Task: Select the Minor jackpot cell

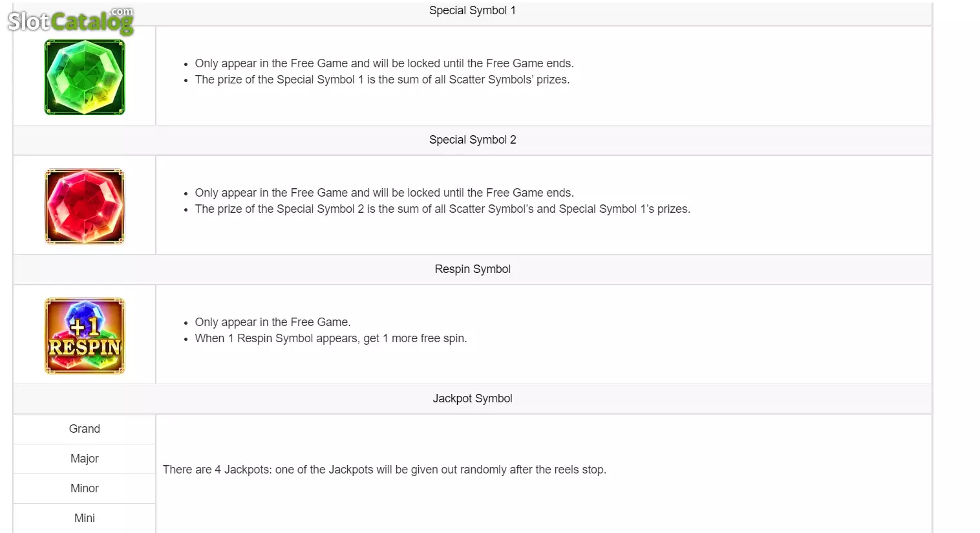Action: [x=85, y=488]
